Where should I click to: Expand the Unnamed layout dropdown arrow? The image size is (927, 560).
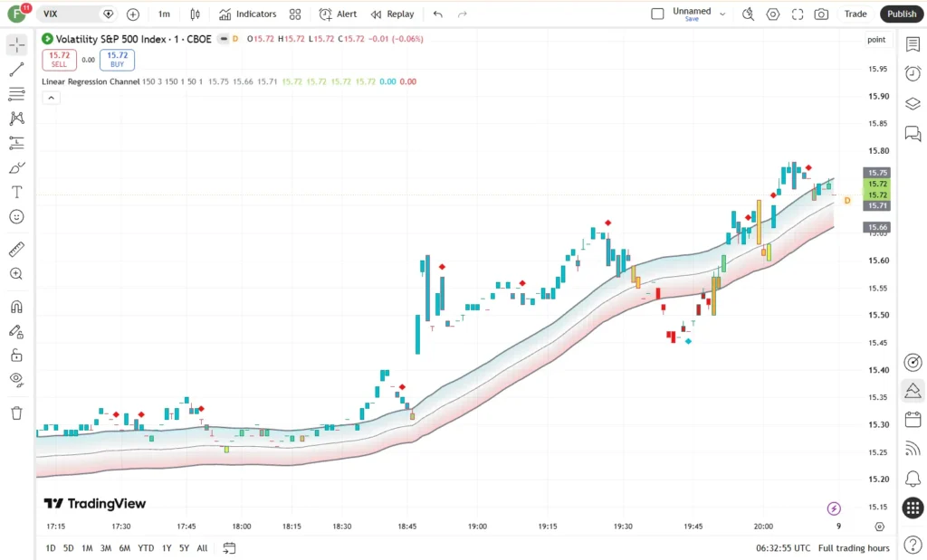click(722, 14)
